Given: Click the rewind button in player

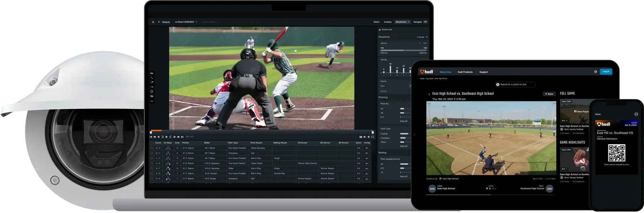Looking at the screenshot, I should 155,137.
